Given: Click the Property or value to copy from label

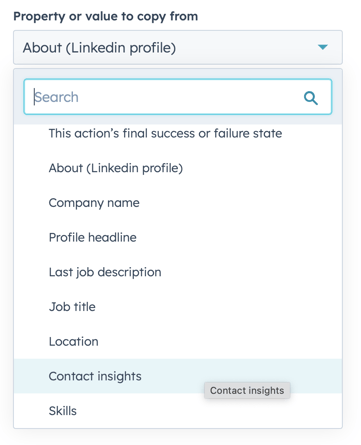Looking at the screenshot, I should [x=106, y=16].
